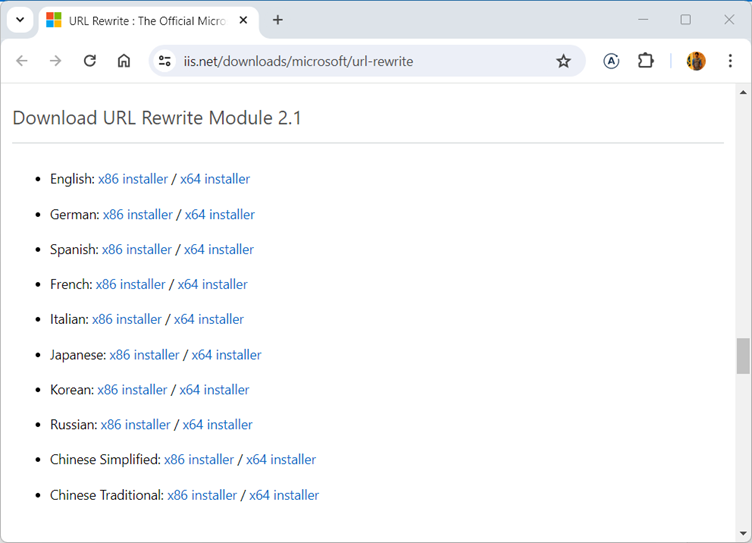Click the vertical scrollbar thumb
The height and width of the screenshot is (543, 752).
tap(743, 355)
